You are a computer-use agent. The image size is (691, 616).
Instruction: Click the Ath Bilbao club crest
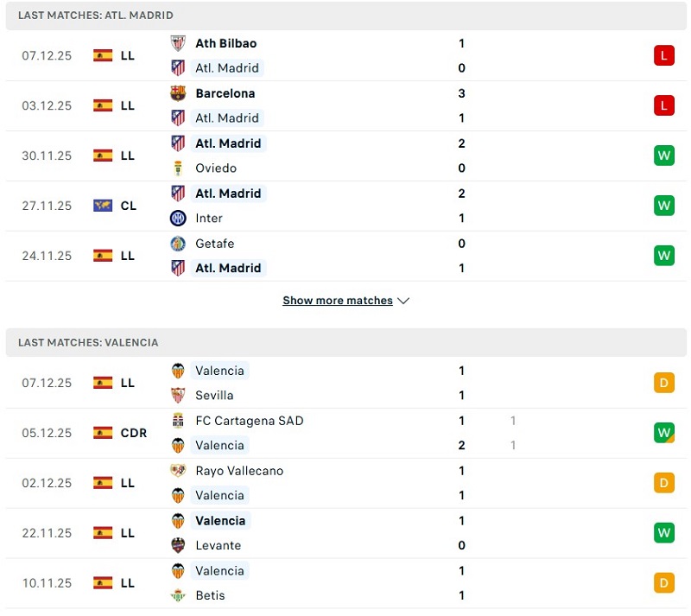[178, 43]
